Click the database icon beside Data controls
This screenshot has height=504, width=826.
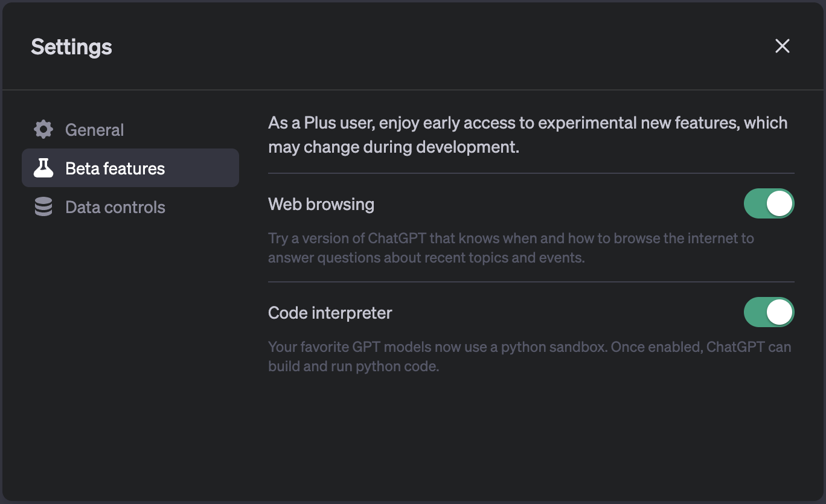tap(43, 207)
